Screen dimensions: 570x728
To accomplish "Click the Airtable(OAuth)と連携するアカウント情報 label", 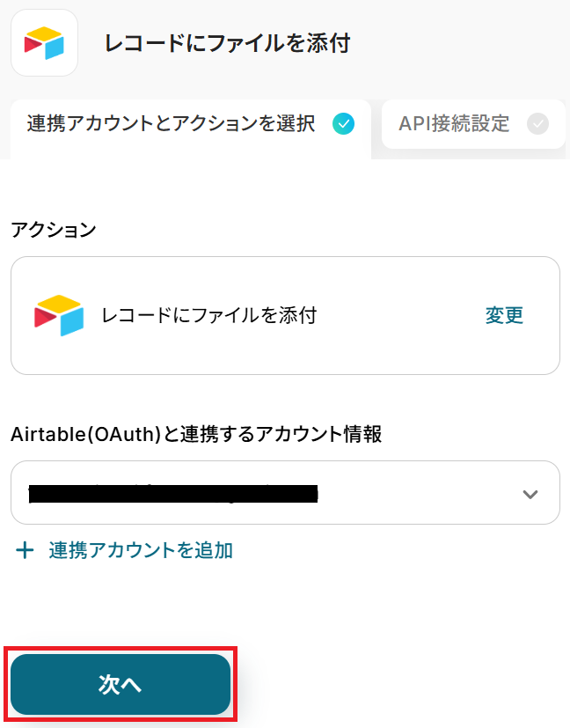I will click(x=196, y=434).
